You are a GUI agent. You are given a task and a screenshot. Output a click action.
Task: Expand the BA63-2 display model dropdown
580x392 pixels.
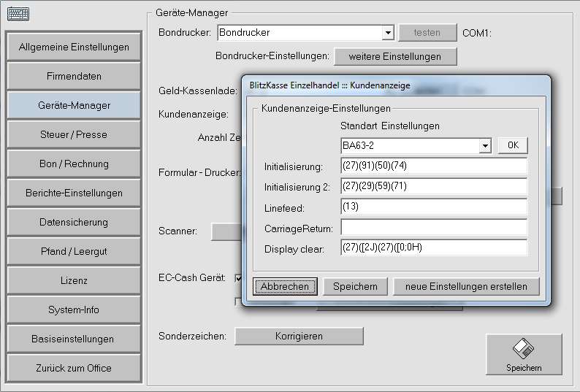(485, 146)
